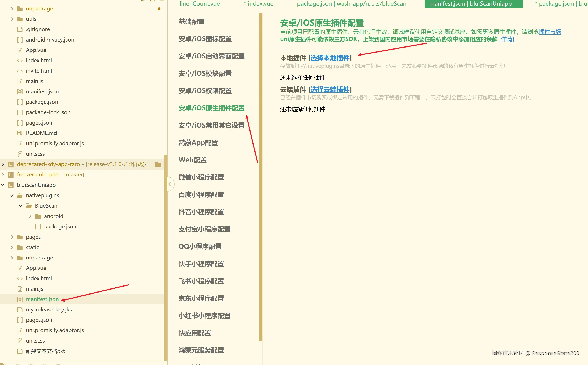Expand the deprecated-xdy-app-taro project
This screenshot has height=365, width=588.
(3, 164)
